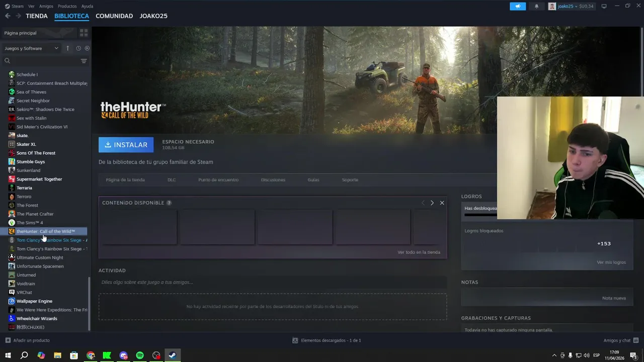644x362 pixels.
Task: Open the Productos menu
Action: 67,6
